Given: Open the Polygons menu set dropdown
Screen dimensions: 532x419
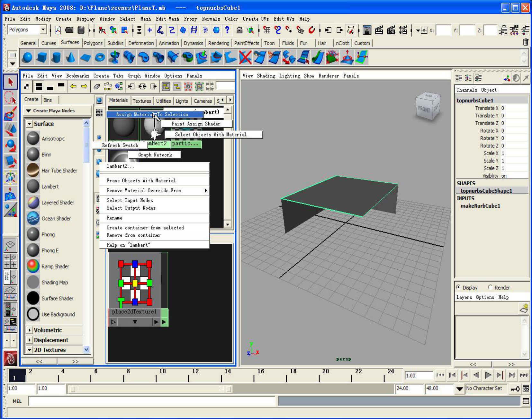Looking at the screenshot, I should [43, 30].
